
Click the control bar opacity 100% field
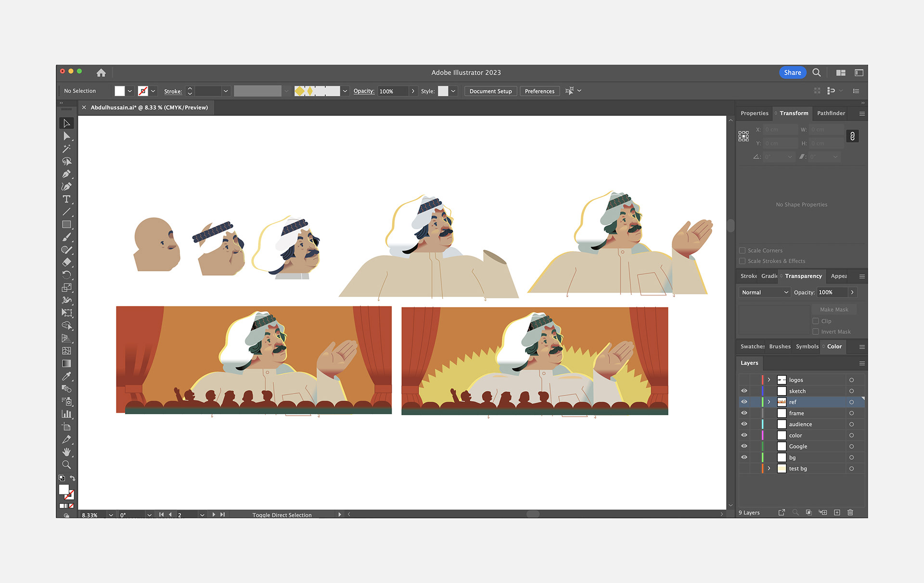pyautogui.click(x=393, y=91)
